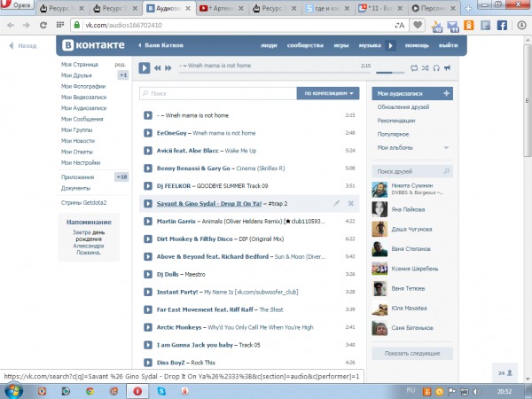Adjust the player volume slider
The image size is (532, 399).
390,73
